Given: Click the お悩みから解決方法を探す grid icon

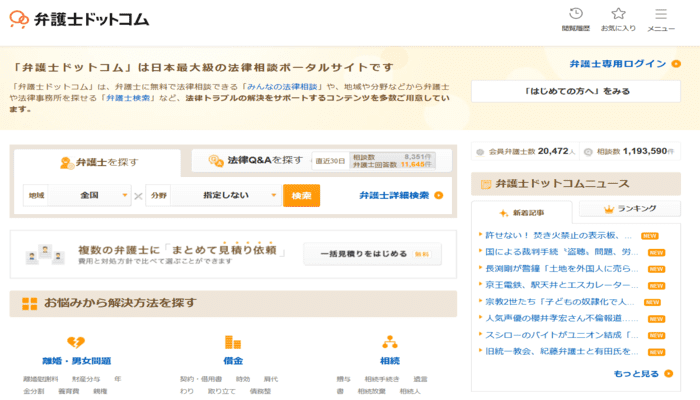Looking at the screenshot, I should [29, 304].
